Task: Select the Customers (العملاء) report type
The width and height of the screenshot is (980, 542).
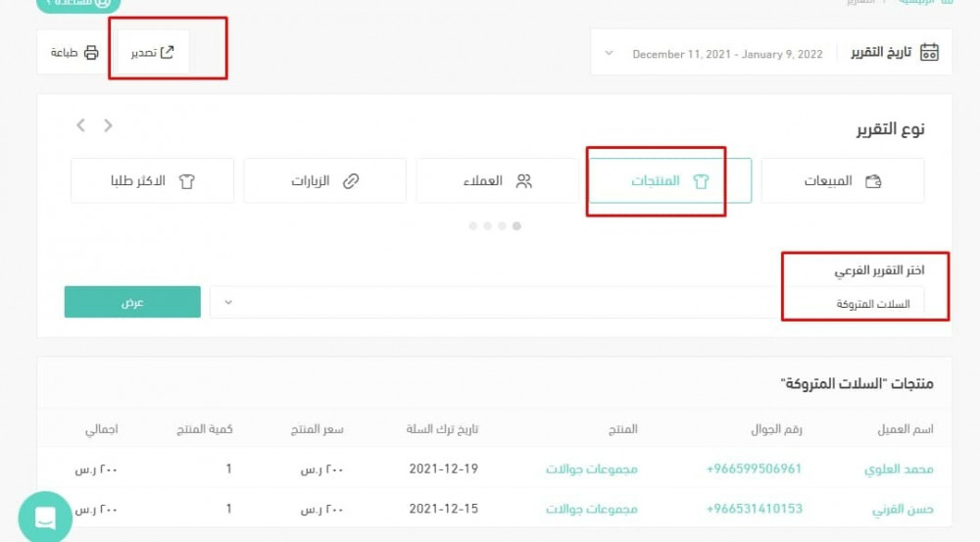Action: 497,181
